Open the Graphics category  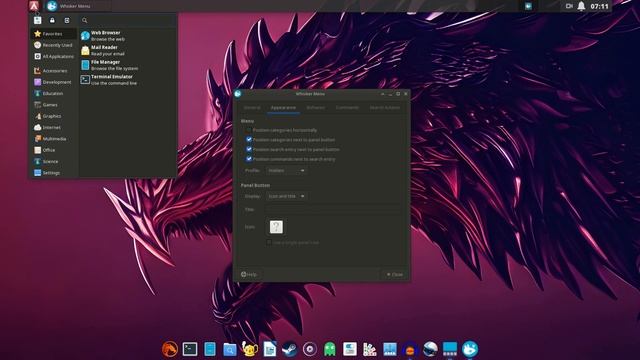53,116
